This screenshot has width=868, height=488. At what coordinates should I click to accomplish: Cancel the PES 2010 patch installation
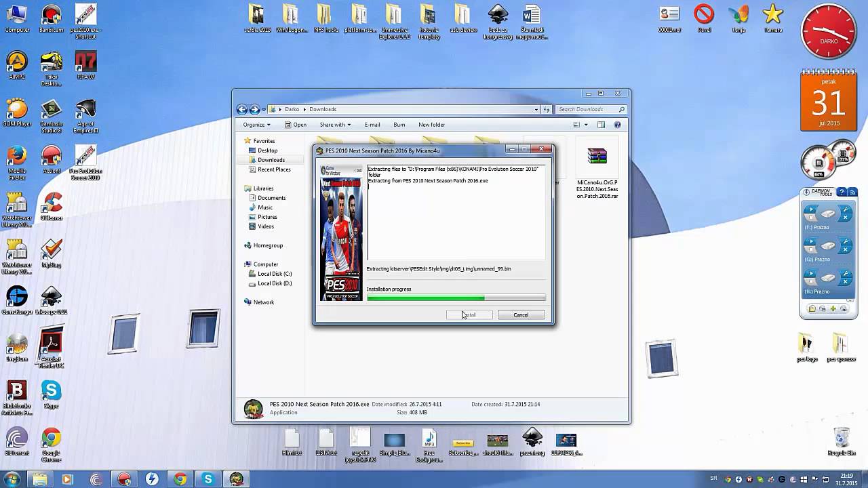(521, 314)
